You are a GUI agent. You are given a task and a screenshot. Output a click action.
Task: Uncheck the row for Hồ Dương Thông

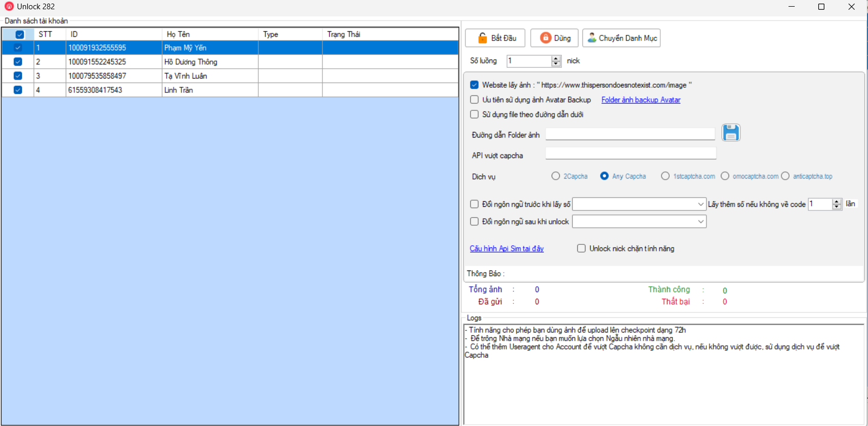click(18, 62)
